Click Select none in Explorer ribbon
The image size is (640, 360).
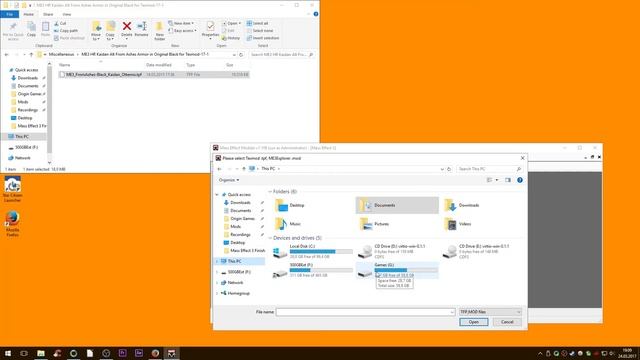tap(260, 31)
